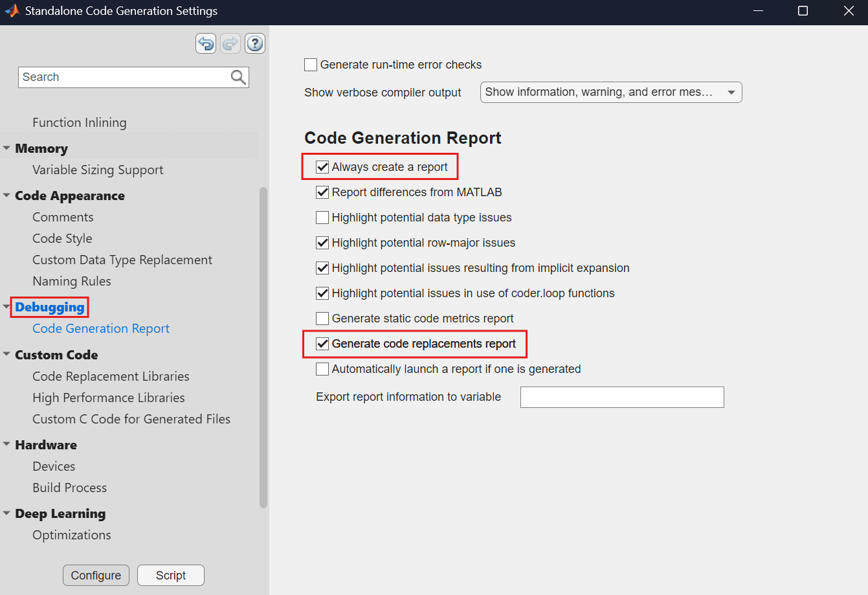Uncheck Always create a report
868x595 pixels.
pos(322,167)
